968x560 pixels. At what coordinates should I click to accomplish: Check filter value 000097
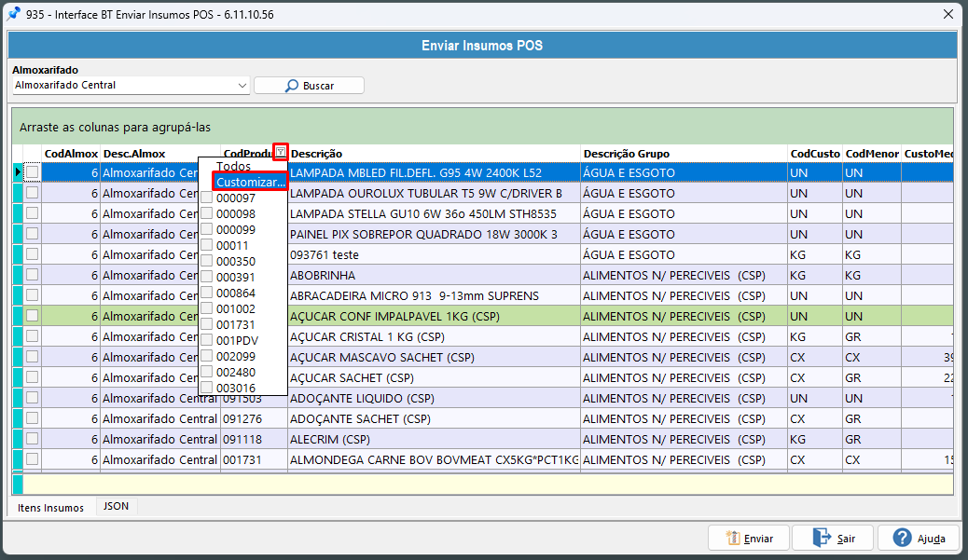point(207,198)
